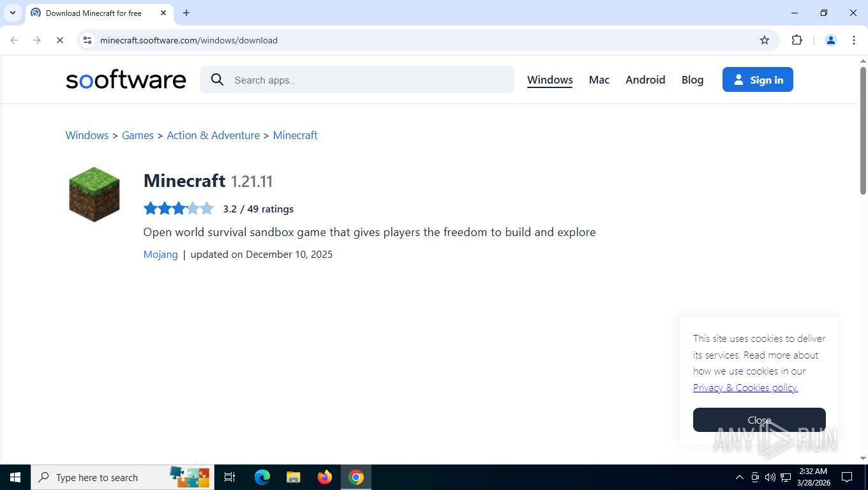Select the Mac nav item
This screenshot has width=868, height=490.
click(599, 80)
